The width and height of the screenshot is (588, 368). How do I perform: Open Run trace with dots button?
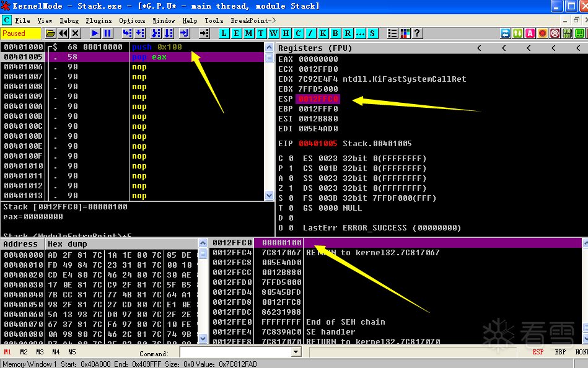pyautogui.click(x=360, y=33)
